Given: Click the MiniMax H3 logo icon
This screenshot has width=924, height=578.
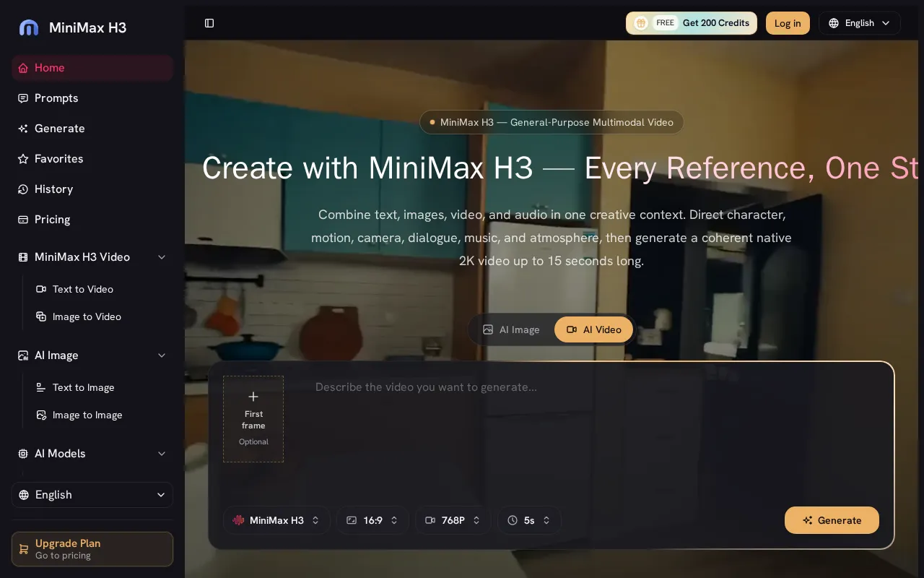Looking at the screenshot, I should click(x=29, y=27).
